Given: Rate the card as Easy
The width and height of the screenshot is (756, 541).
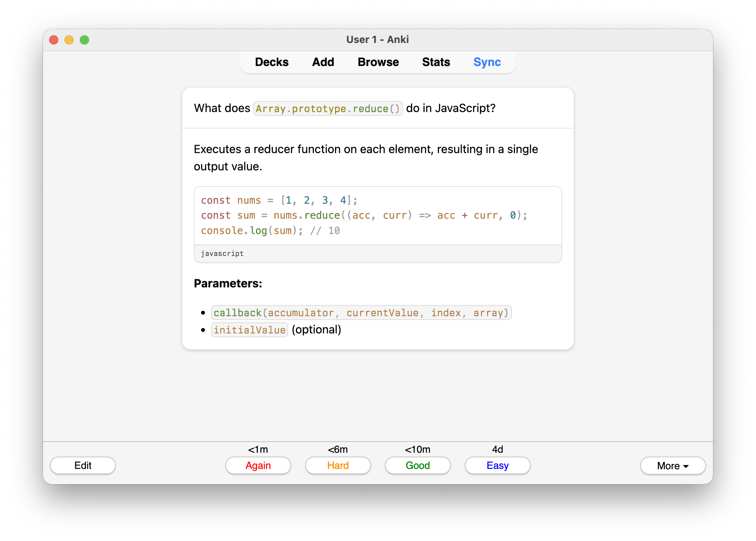Looking at the screenshot, I should [x=498, y=465].
